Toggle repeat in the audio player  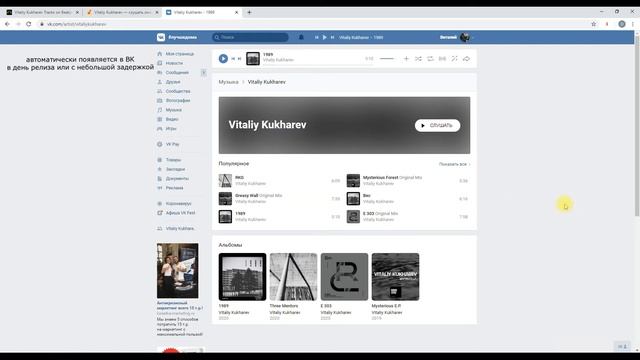point(430,59)
